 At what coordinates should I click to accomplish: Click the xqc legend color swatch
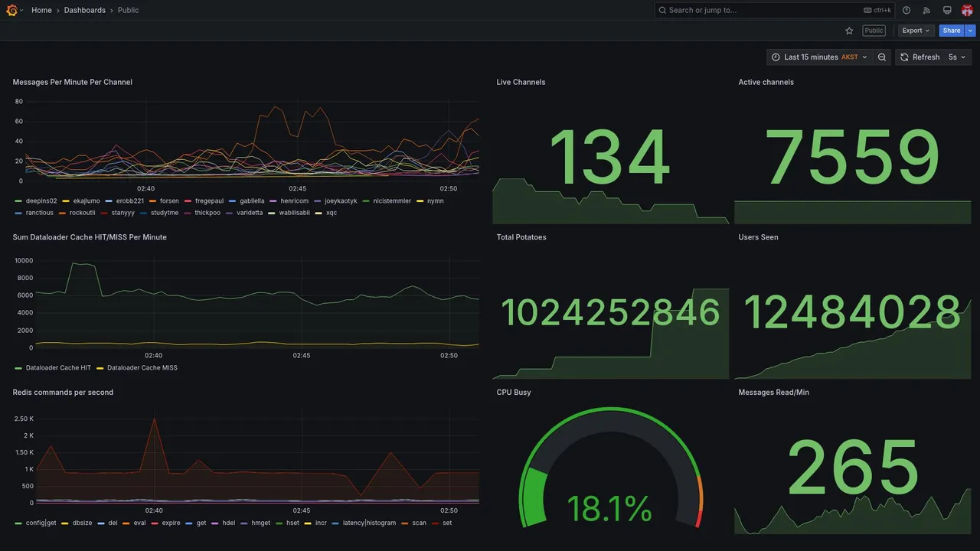(318, 213)
